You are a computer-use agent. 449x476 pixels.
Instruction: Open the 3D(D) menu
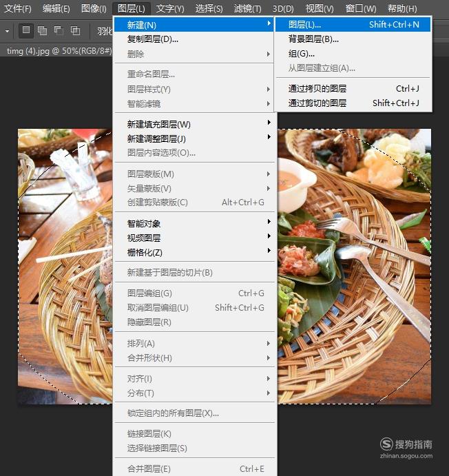(x=283, y=8)
